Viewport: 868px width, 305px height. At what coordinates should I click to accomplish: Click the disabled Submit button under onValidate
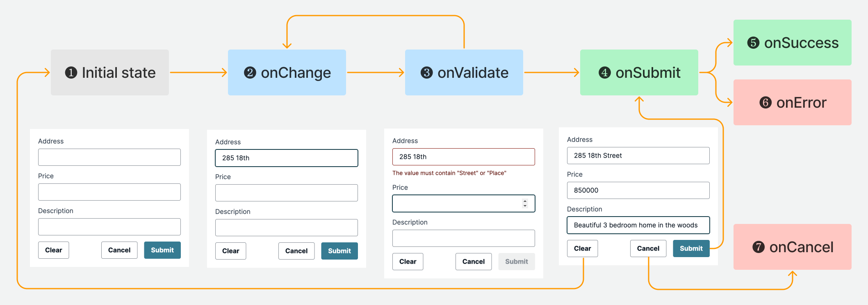(x=516, y=261)
